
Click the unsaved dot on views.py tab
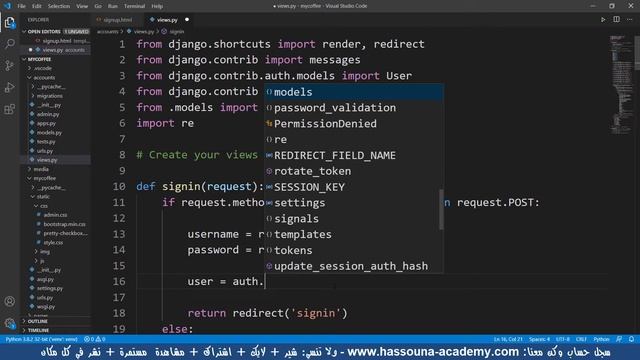(187, 20)
